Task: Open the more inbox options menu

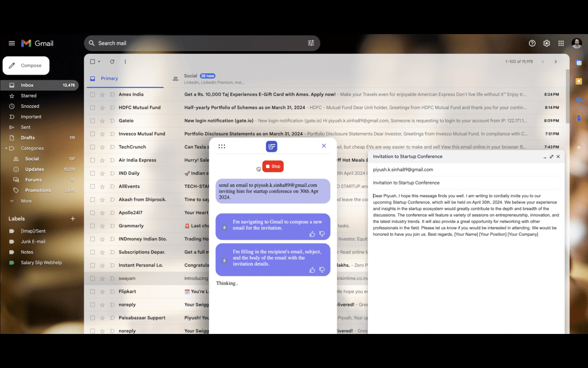Action: [125, 62]
